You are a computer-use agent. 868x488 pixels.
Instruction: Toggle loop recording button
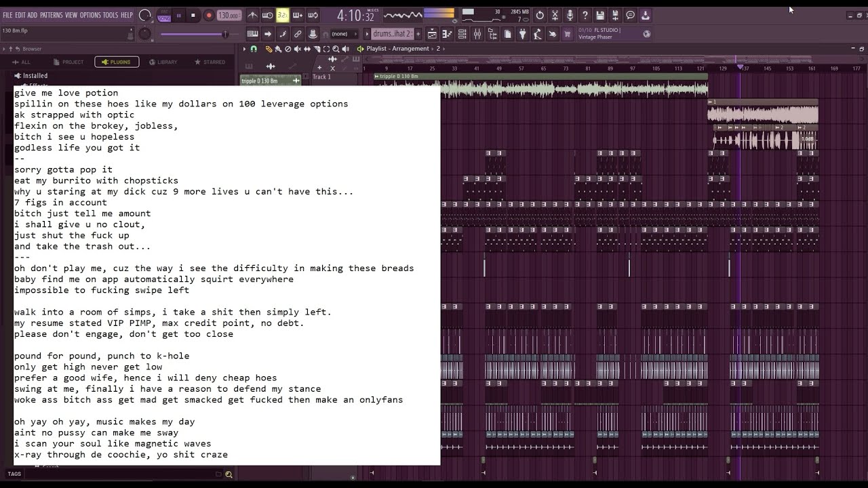click(x=313, y=15)
